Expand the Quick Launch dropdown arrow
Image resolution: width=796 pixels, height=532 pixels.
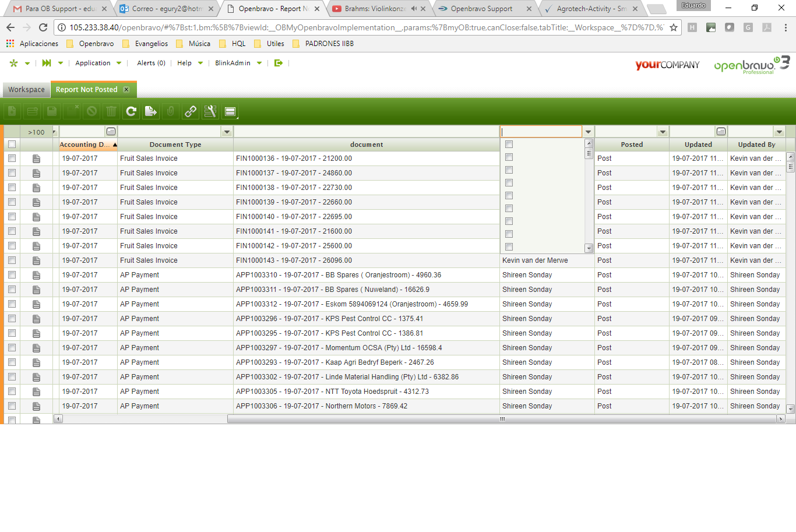pyautogui.click(x=61, y=63)
